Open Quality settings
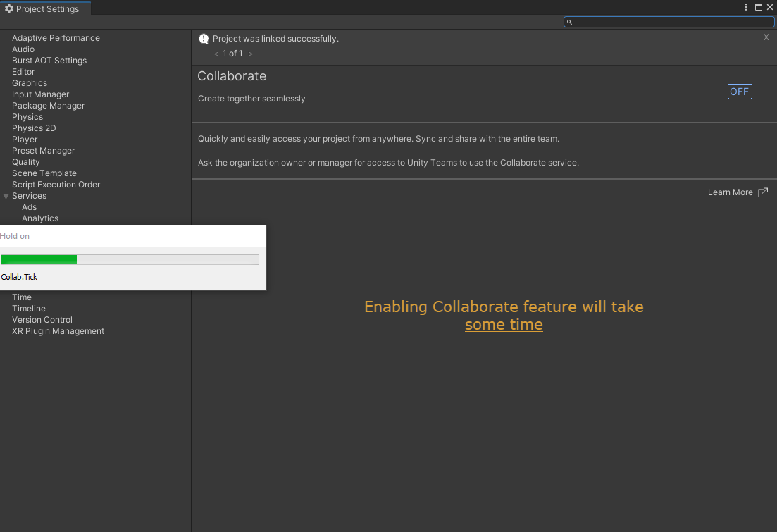The width and height of the screenshot is (777, 532). click(26, 162)
